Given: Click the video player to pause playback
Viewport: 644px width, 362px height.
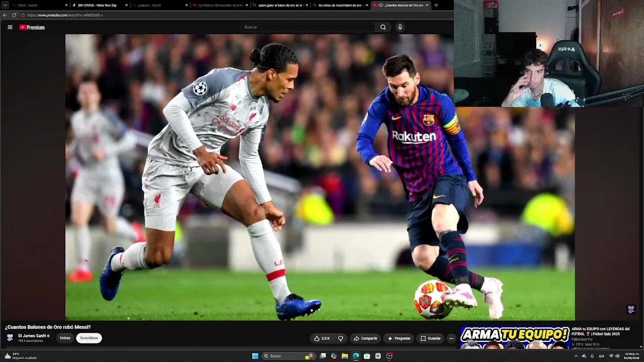Looking at the screenshot, I should [x=320, y=177].
